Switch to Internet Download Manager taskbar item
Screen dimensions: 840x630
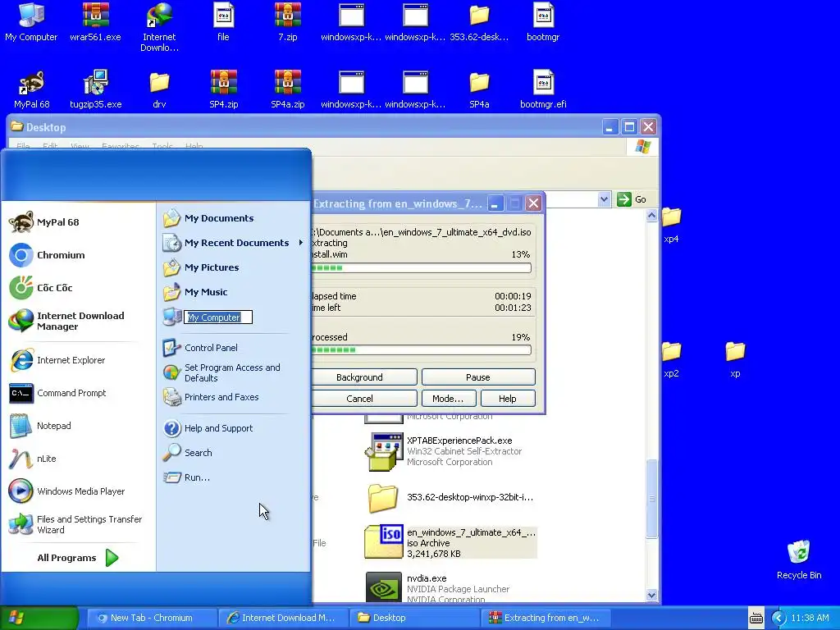point(283,618)
